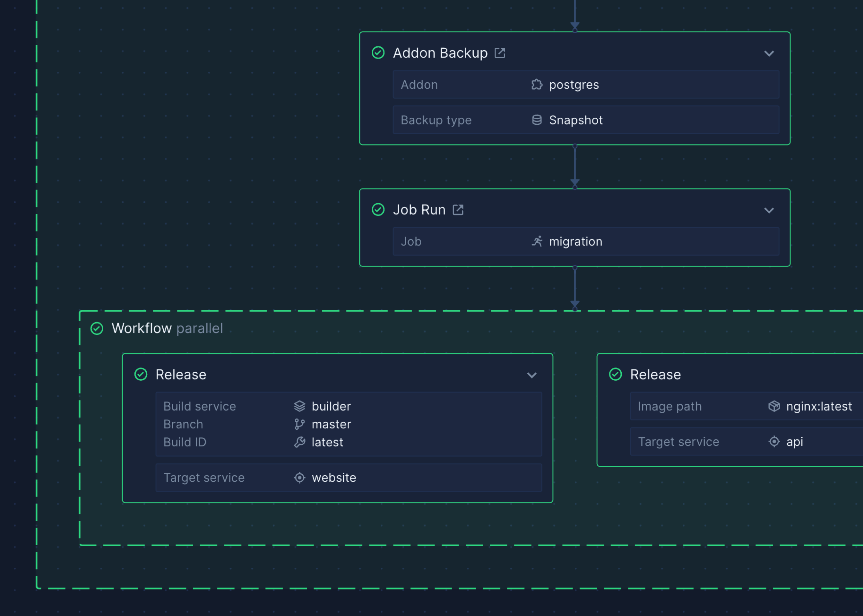Image resolution: width=863 pixels, height=616 pixels.
Task: Click the target icon beside api
Action: pos(774,441)
